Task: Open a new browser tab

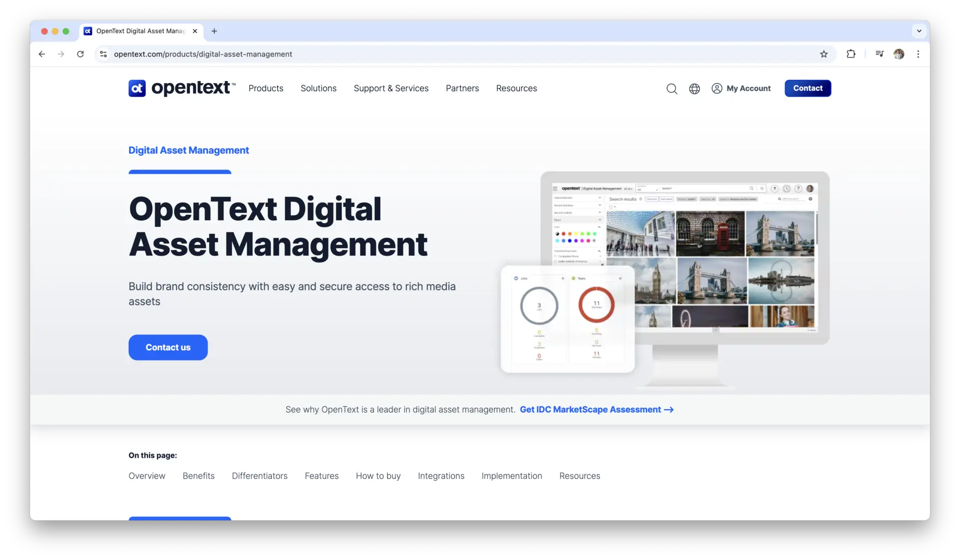Action: (x=214, y=31)
